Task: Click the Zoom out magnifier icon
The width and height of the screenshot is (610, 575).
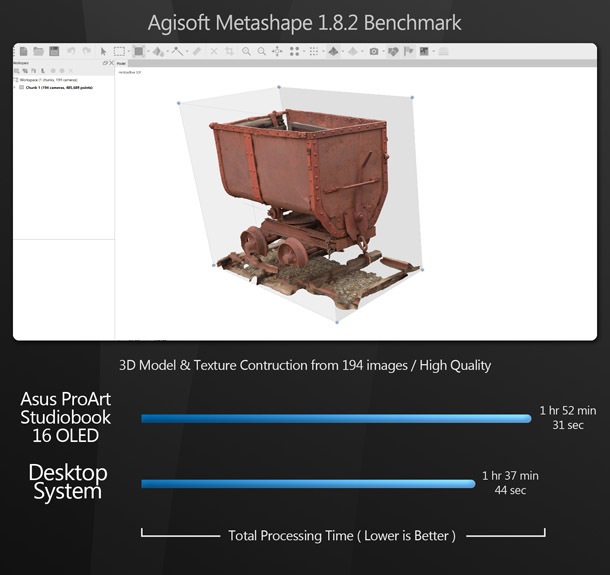Action: click(x=262, y=51)
